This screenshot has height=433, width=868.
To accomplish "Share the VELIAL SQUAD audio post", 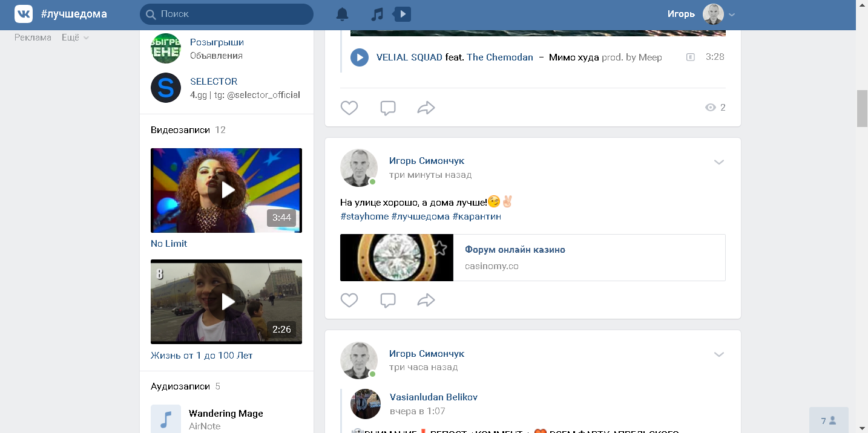I will (426, 108).
